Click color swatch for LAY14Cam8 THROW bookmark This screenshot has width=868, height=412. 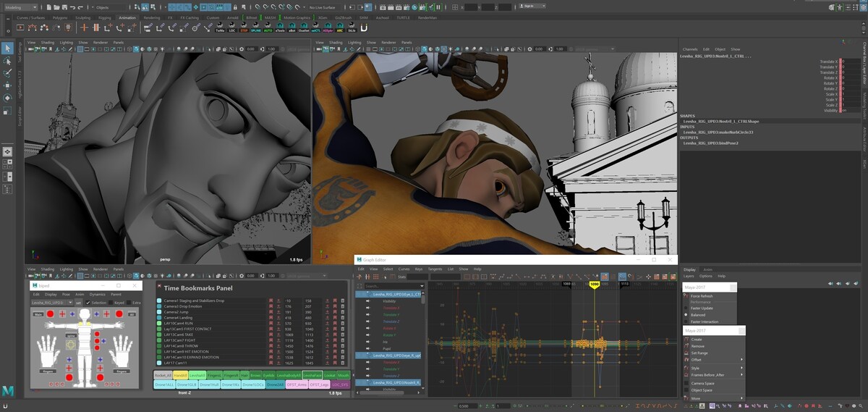coord(159,346)
